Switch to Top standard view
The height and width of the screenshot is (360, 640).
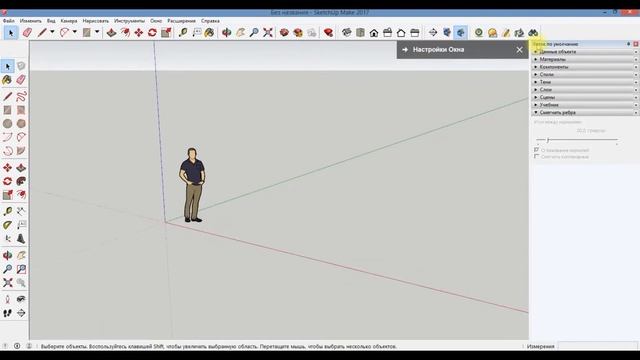(x=360, y=32)
